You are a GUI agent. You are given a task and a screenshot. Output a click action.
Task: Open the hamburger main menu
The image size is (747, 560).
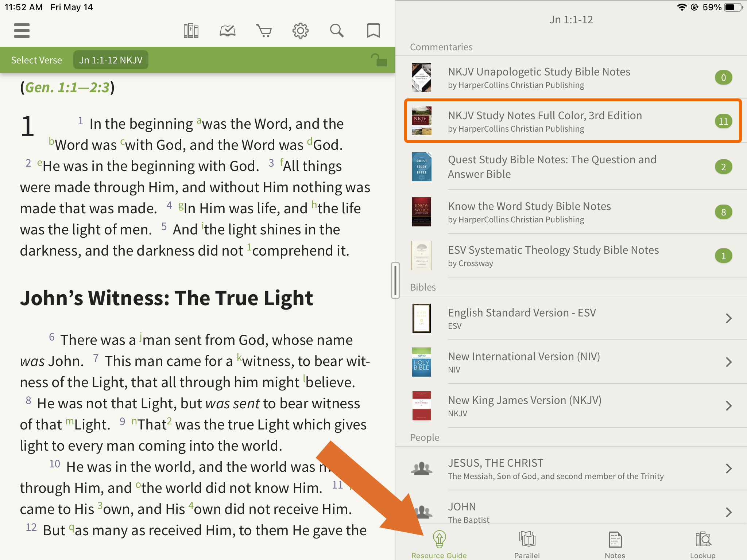coord(22,31)
